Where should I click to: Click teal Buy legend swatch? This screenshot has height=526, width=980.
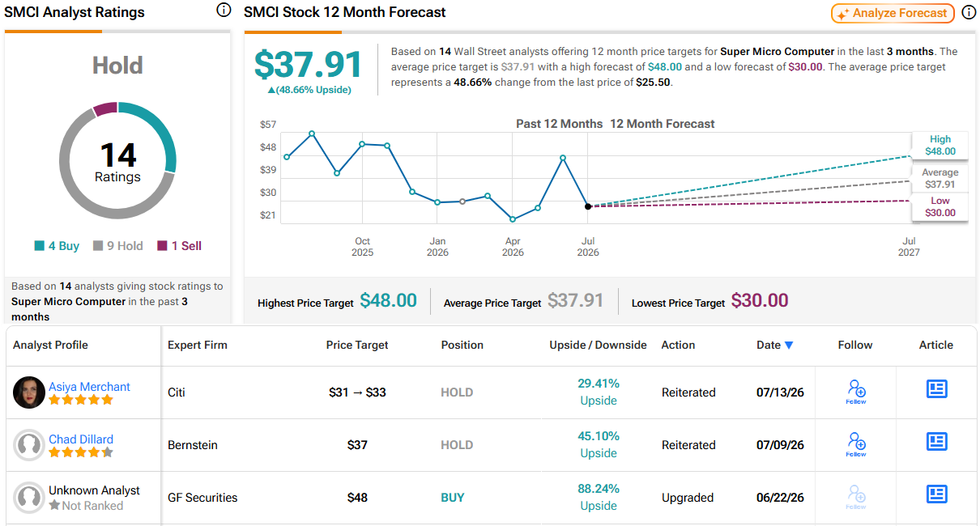click(39, 246)
